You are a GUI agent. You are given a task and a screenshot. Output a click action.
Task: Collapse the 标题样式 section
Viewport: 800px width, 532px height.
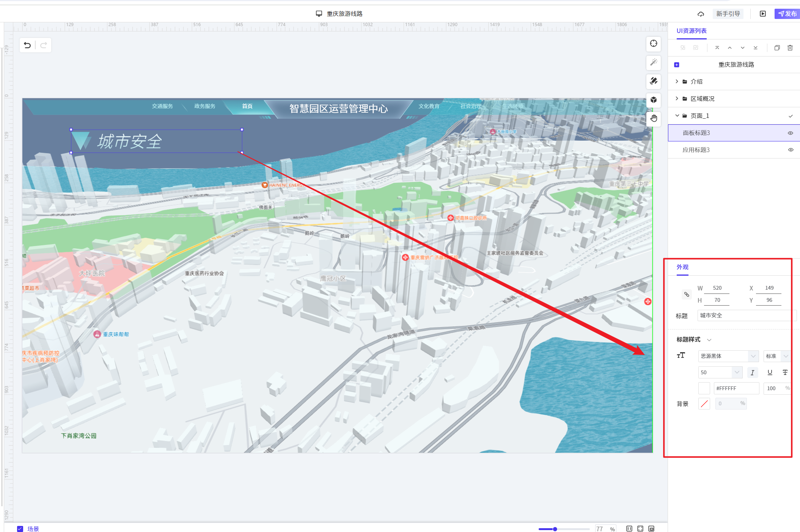tap(709, 340)
